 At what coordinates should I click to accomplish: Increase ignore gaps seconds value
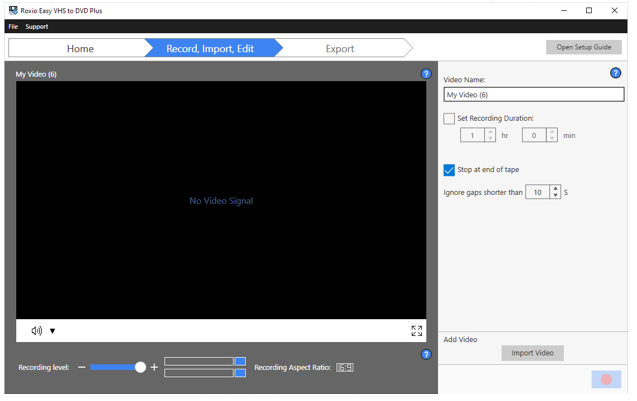tap(555, 189)
